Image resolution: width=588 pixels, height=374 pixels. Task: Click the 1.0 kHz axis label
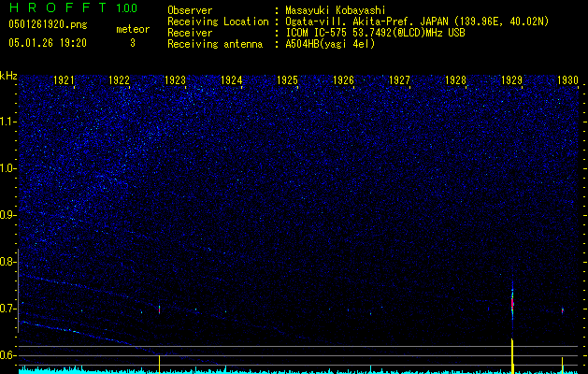coord(7,168)
